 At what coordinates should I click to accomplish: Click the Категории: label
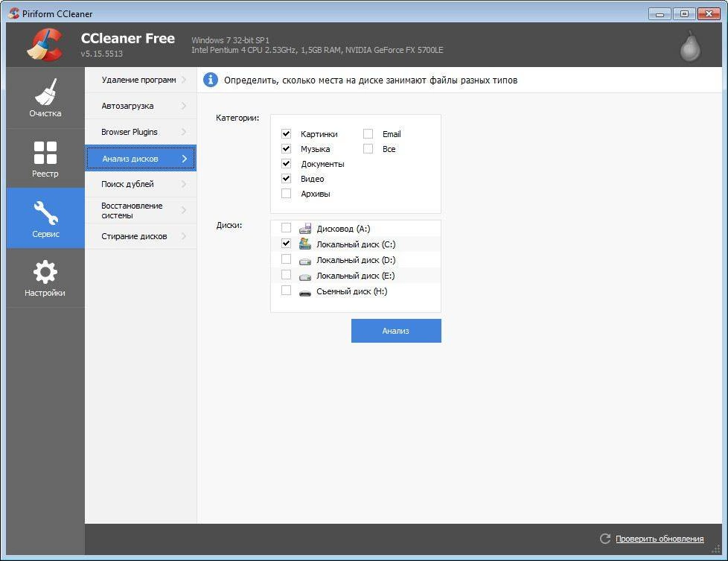(x=237, y=118)
